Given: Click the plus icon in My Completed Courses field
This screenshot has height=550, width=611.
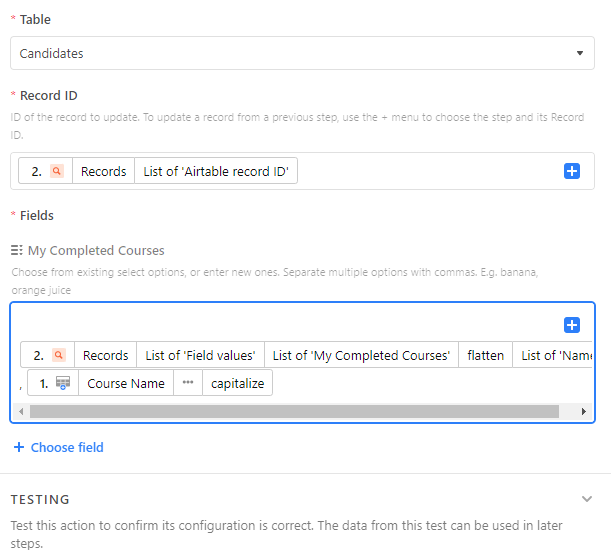Looking at the screenshot, I should [572, 325].
